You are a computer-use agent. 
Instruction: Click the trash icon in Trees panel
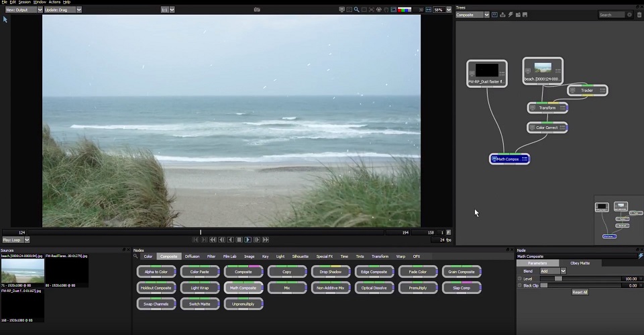[x=639, y=15]
